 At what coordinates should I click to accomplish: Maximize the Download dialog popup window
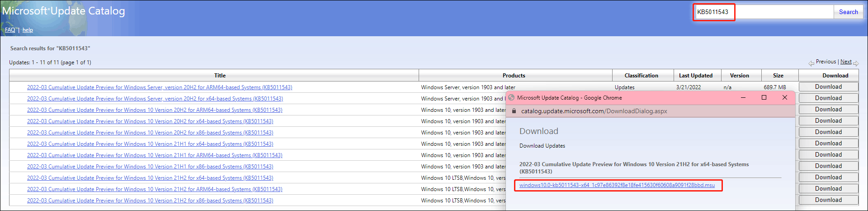[764, 98]
